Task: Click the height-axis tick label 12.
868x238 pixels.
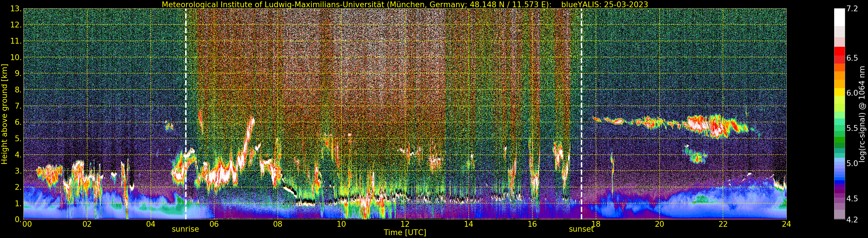Action: click(x=16, y=25)
